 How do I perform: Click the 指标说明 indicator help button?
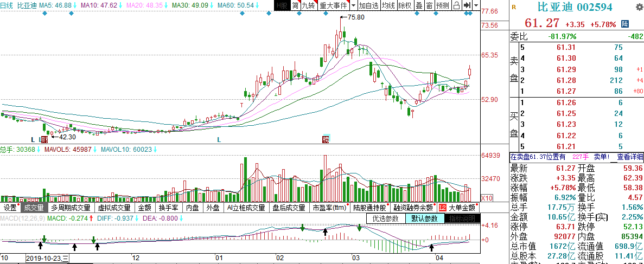462,218
